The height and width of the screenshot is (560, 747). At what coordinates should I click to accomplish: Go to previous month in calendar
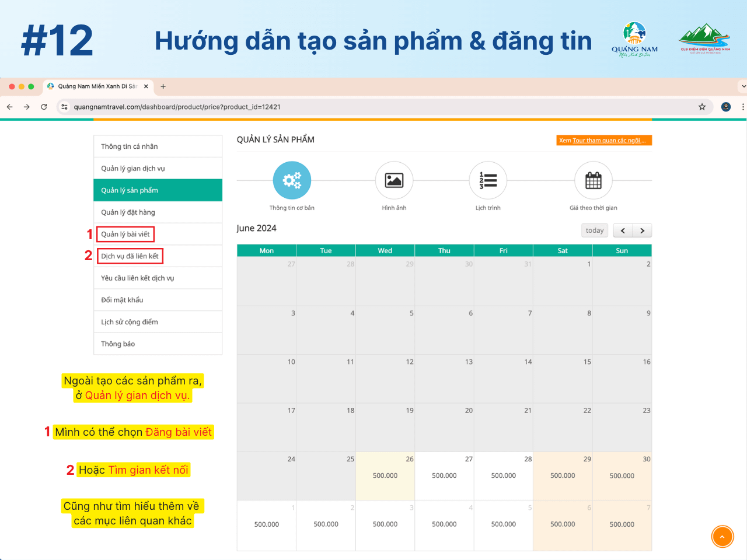pyautogui.click(x=623, y=230)
